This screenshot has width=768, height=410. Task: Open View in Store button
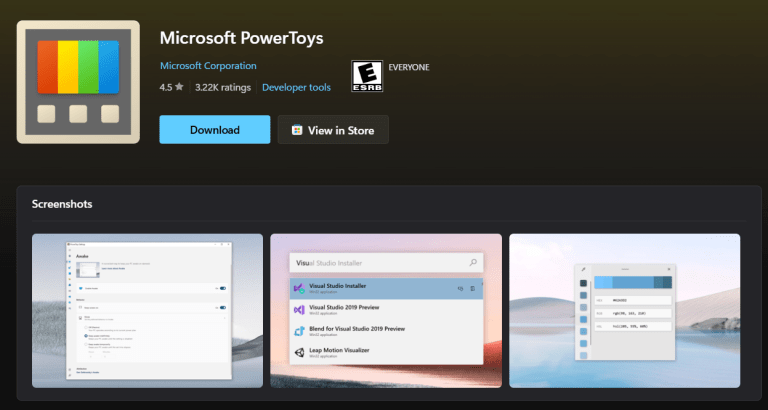[x=333, y=130]
